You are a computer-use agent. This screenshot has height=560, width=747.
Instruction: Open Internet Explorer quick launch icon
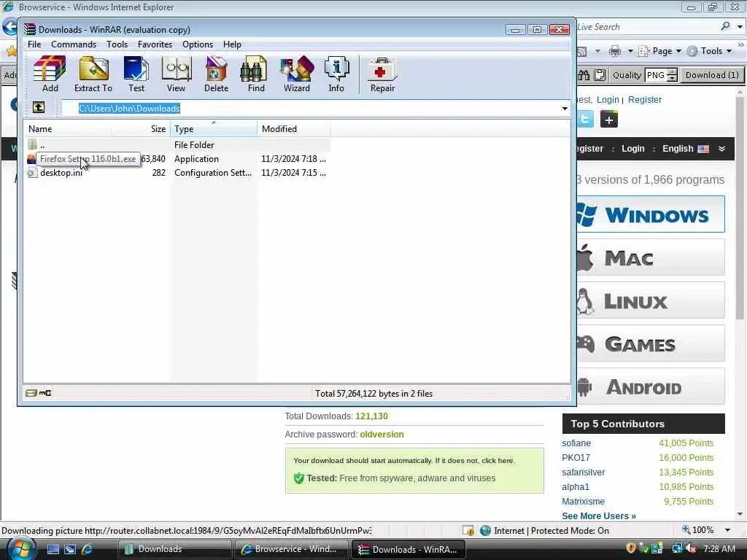click(x=88, y=549)
